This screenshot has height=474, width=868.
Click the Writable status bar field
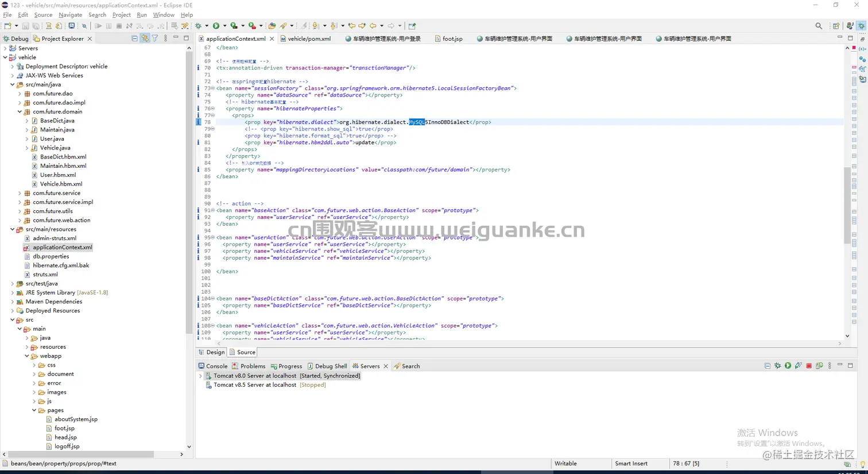(x=565, y=464)
